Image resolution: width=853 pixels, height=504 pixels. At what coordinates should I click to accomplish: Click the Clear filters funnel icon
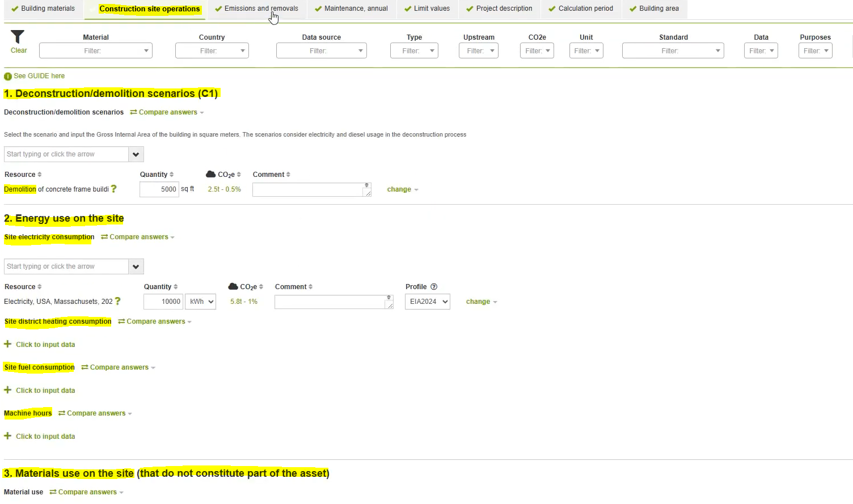click(x=18, y=37)
